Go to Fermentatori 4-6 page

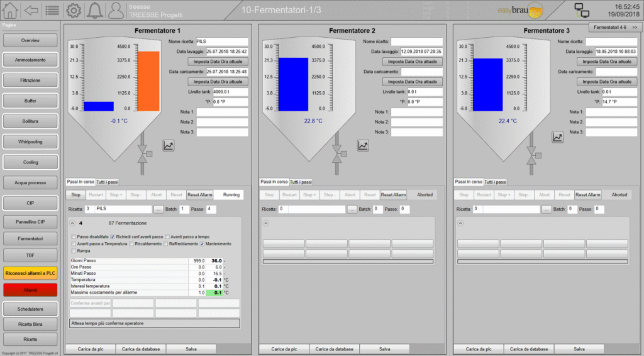tap(614, 28)
